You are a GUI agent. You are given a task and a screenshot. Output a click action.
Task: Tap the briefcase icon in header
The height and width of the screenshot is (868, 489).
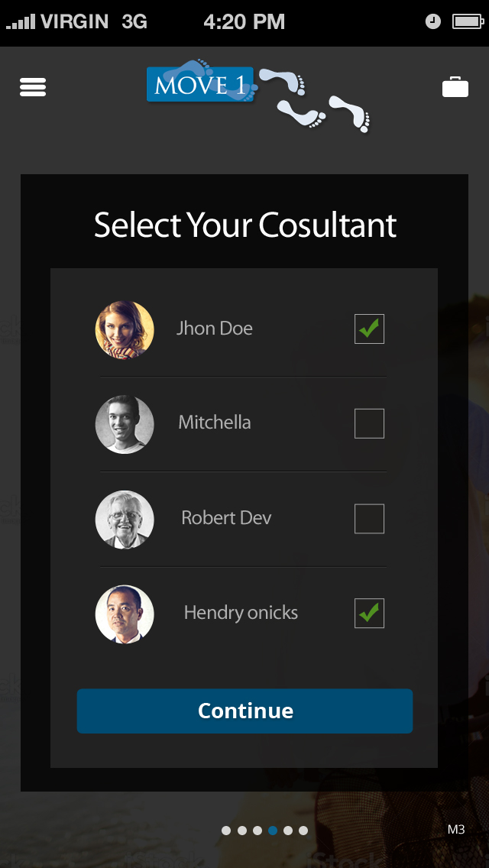point(455,88)
